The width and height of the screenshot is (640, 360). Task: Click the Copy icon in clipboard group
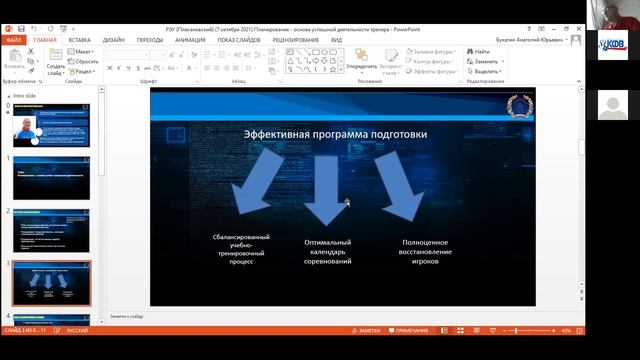click(31, 61)
